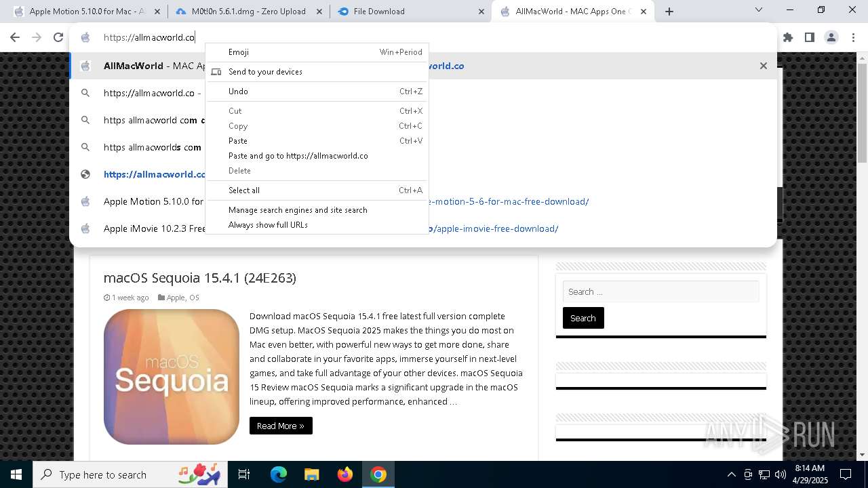Close the File Download tab

coord(481,12)
